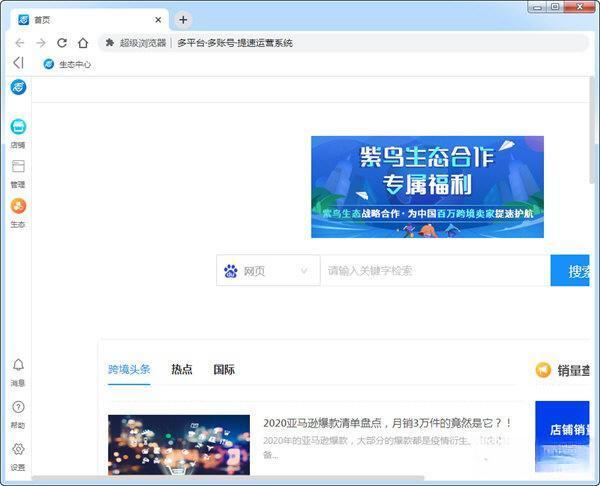The height and width of the screenshot is (486, 600).
Task: Go to home with house icon
Action: pyautogui.click(x=83, y=43)
